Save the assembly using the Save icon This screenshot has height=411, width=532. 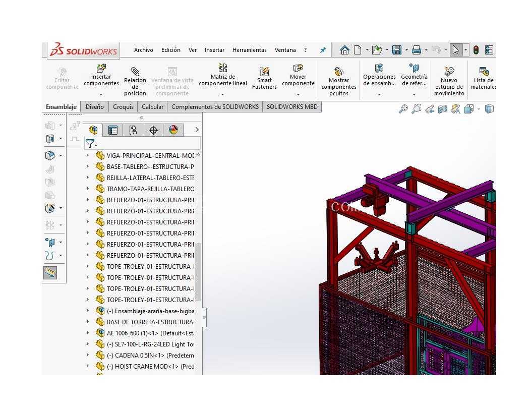tap(397, 50)
